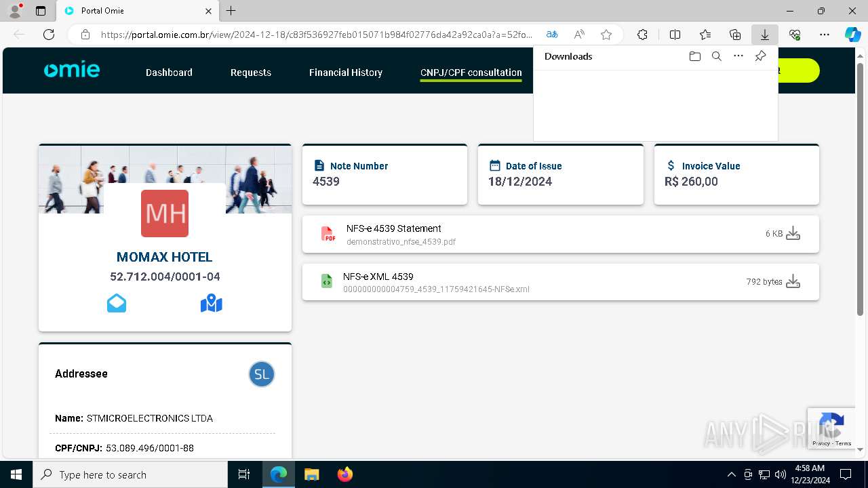
Task: Click the Invoice Value R$ 260,00
Action: 691,182
